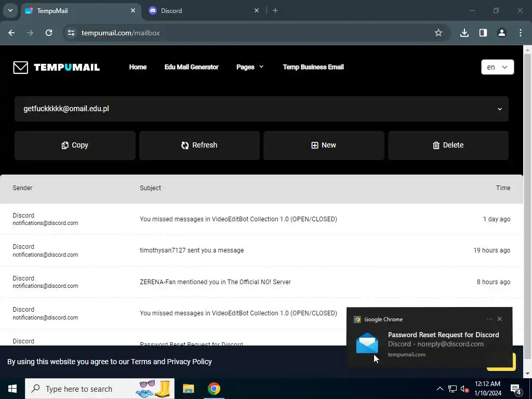Click the getfuckkkkk@omail.edu.pl address text

66,109
